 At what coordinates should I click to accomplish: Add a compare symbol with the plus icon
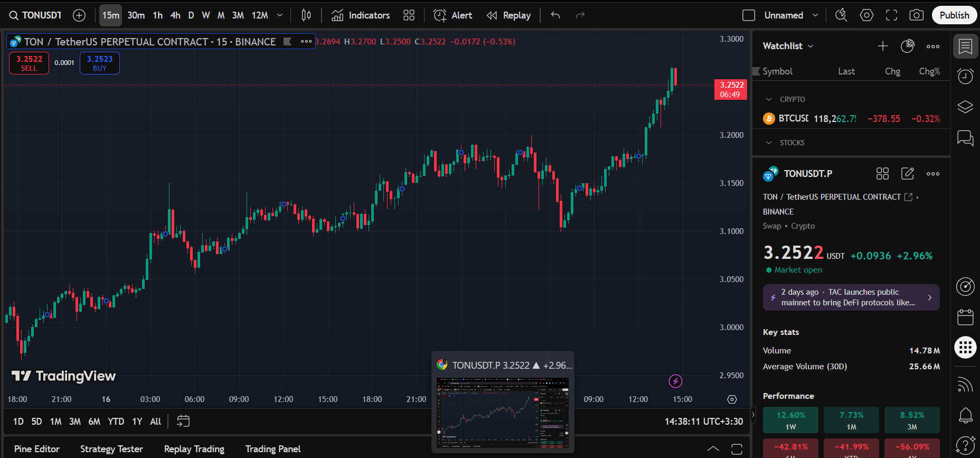pos(79,15)
